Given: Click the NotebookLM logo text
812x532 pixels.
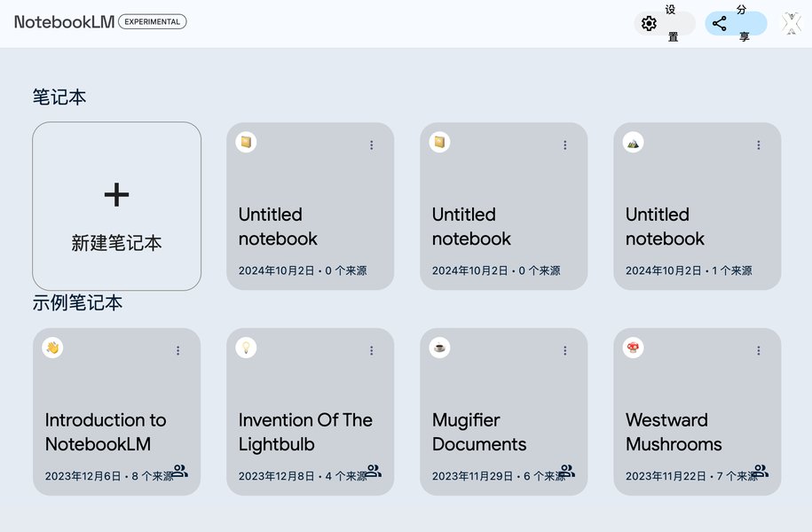Looking at the screenshot, I should click(x=64, y=22).
